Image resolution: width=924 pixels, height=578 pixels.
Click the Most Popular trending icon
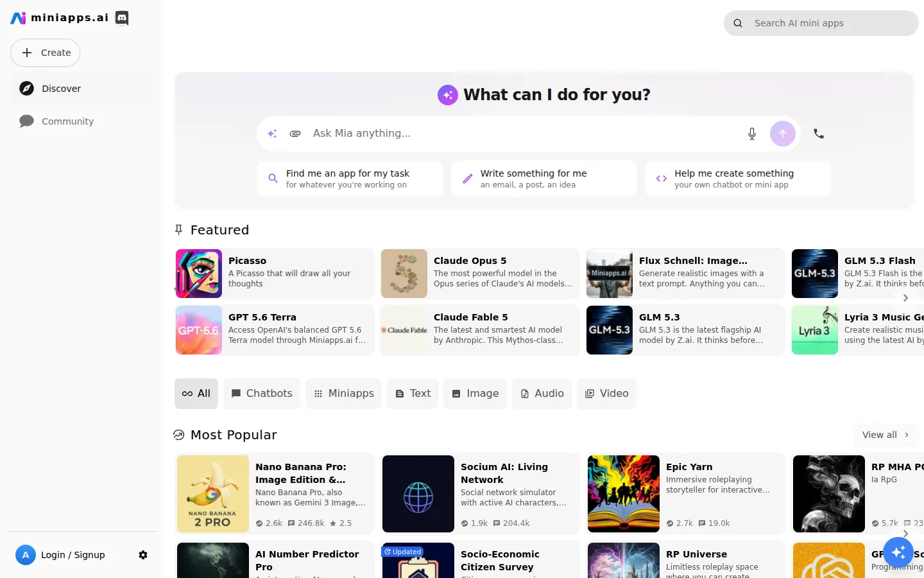(x=179, y=435)
